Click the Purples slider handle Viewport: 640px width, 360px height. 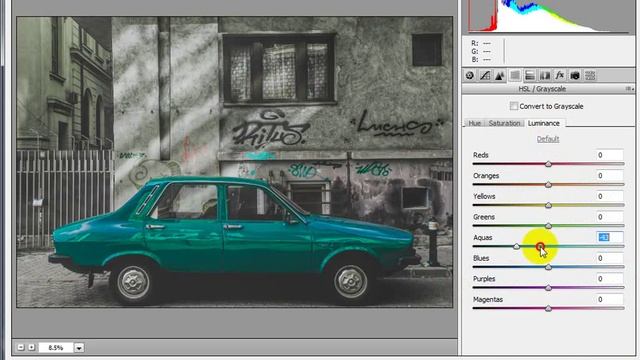point(548,288)
